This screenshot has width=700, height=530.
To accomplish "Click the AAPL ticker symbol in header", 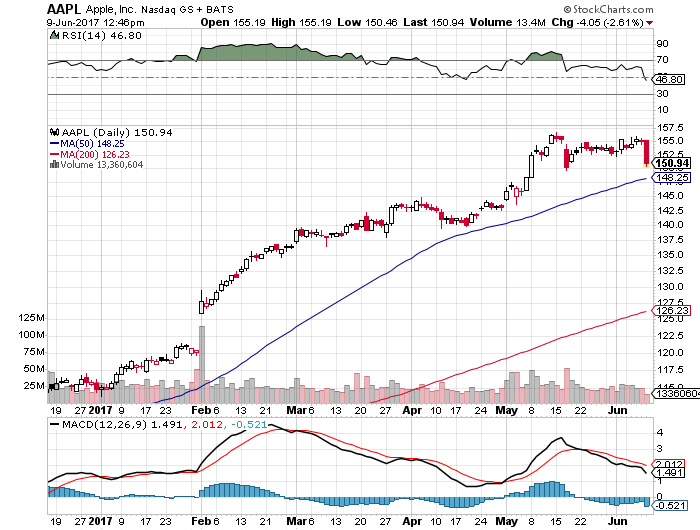I will click(x=64, y=9).
